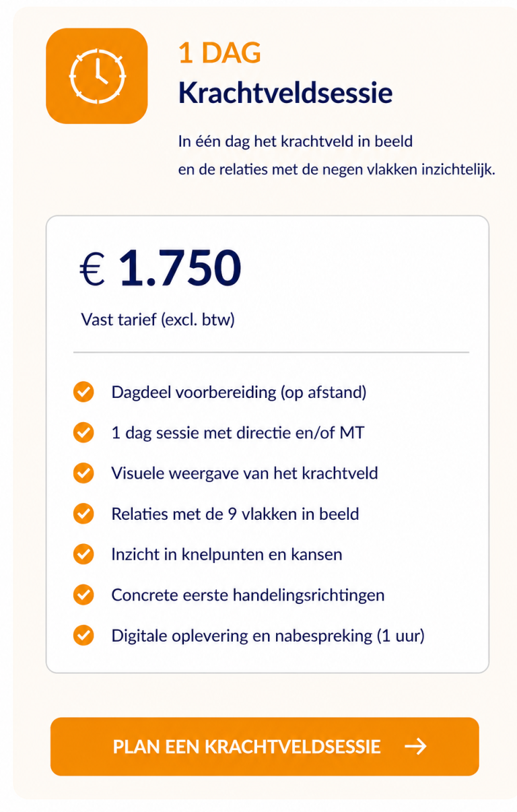Screen dimensions: 517x812
Task: Click the Vast tarief (excl. btw) text
Action: point(158,319)
